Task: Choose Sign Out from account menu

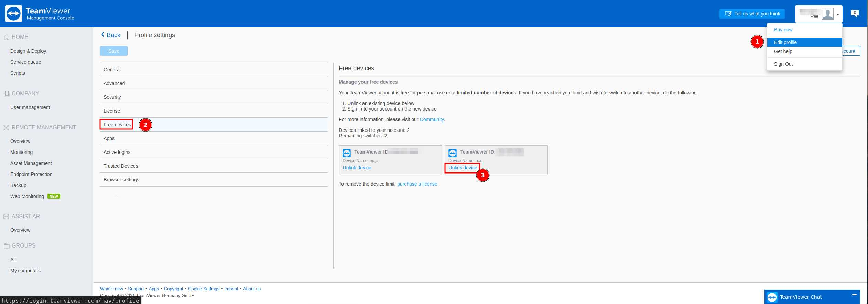Action: click(x=805, y=64)
